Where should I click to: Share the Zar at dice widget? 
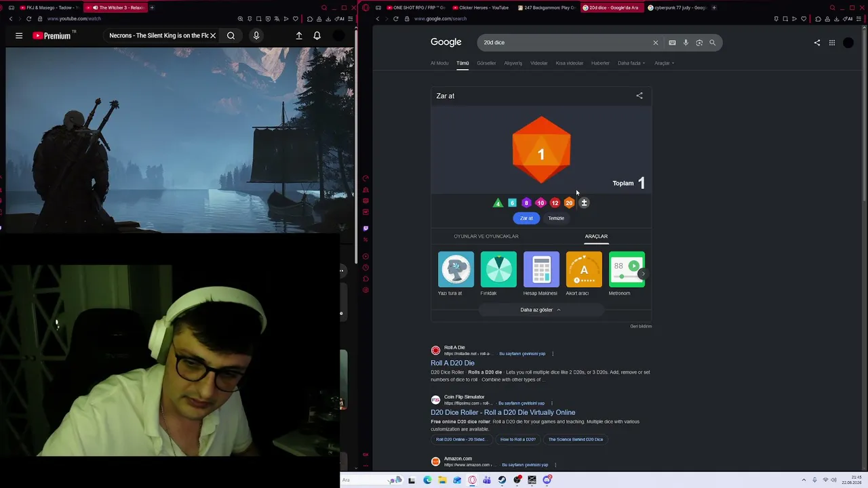(x=639, y=96)
